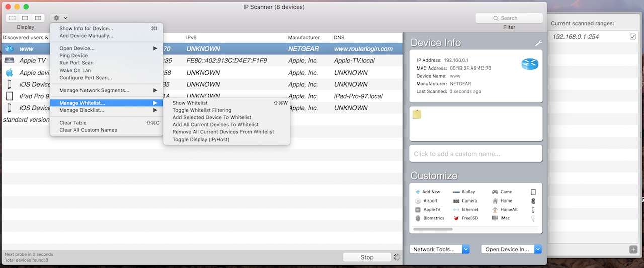The width and height of the screenshot is (644, 268).
Task: Pick the Home icon in Customize
Action: coord(495,200)
